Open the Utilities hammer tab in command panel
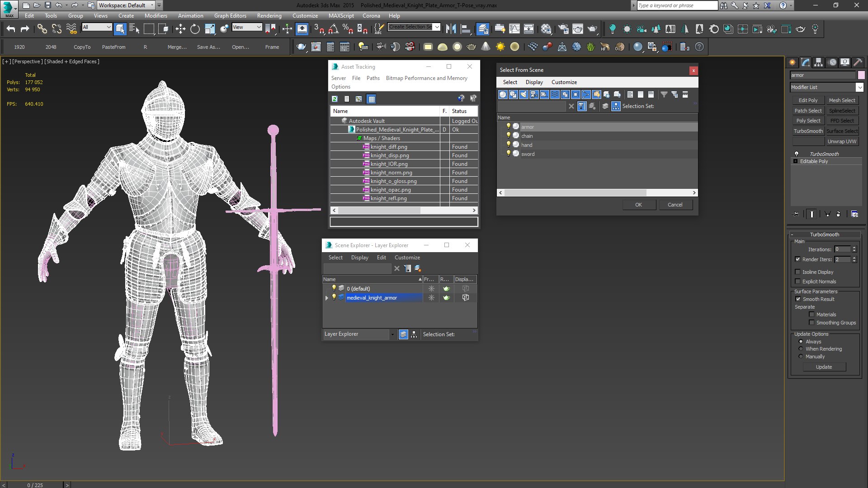This screenshot has height=488, width=868. 858,62
